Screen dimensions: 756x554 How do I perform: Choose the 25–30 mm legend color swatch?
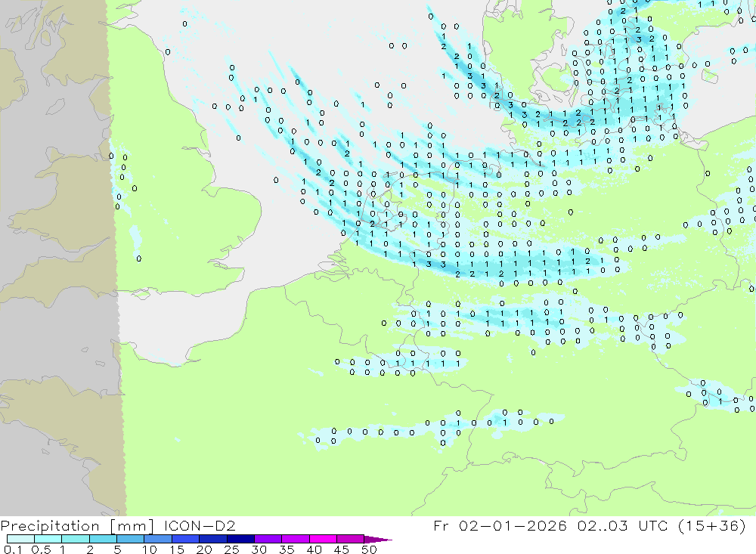click(x=240, y=539)
